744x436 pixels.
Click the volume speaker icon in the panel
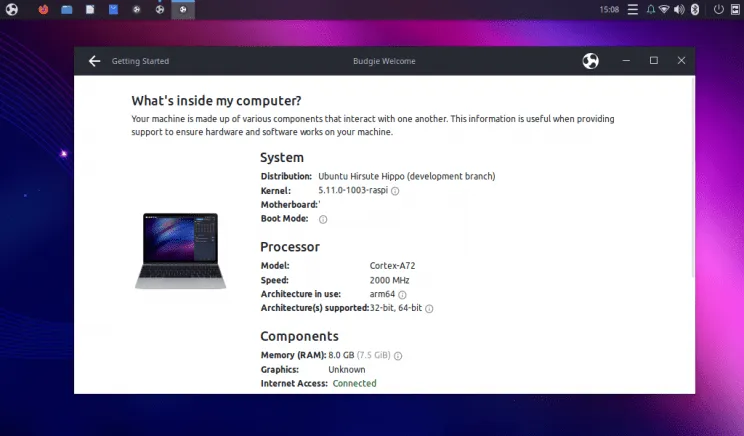(x=680, y=10)
